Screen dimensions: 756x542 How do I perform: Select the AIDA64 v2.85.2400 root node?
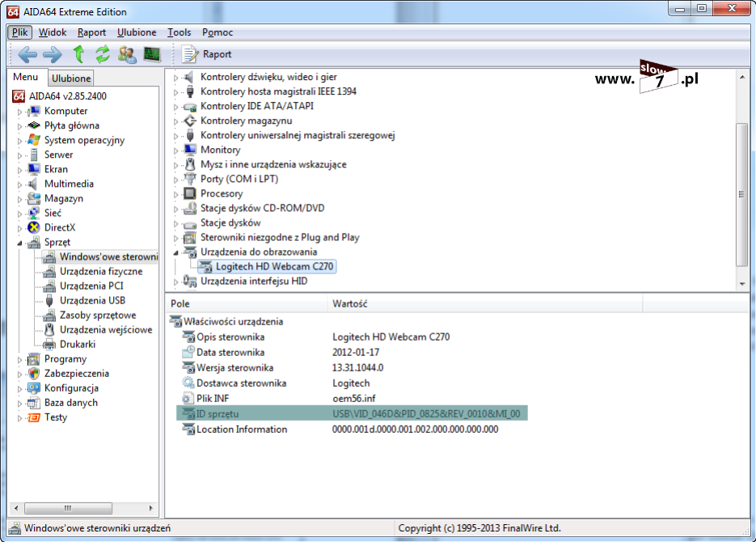(x=67, y=96)
